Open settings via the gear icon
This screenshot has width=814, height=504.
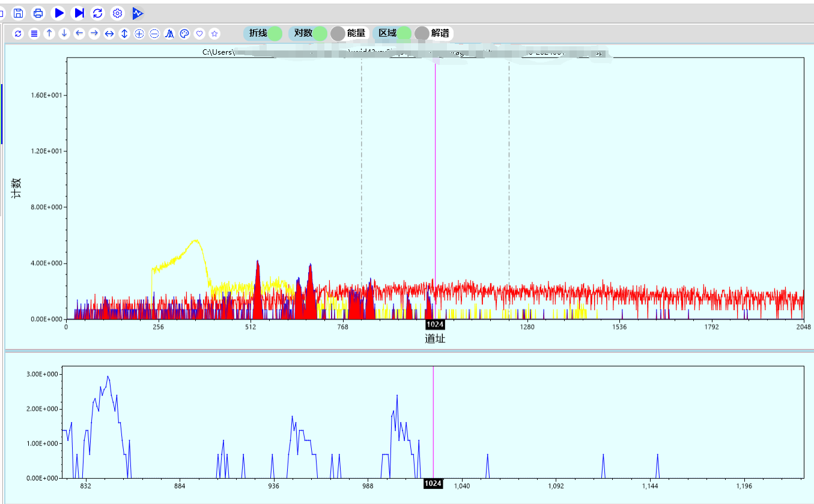click(x=118, y=13)
